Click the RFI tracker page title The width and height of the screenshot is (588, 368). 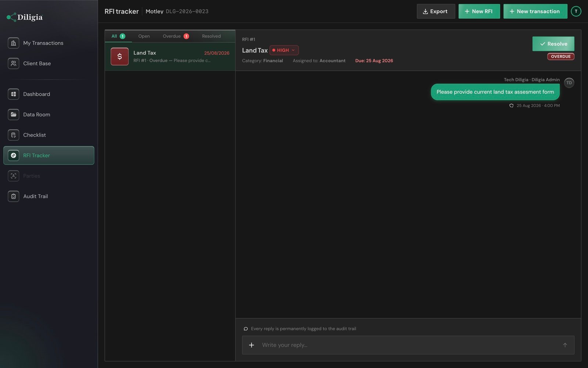click(122, 11)
